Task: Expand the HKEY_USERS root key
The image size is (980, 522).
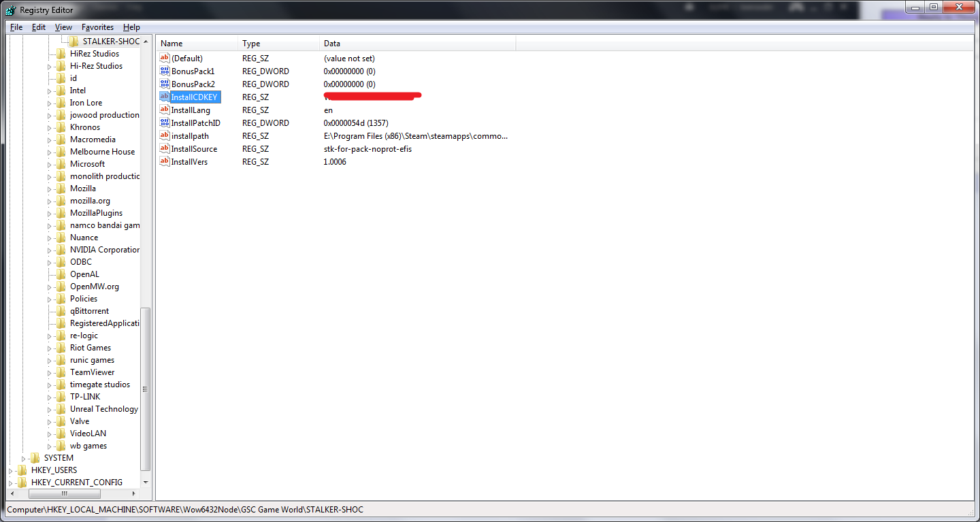Action: (x=11, y=470)
